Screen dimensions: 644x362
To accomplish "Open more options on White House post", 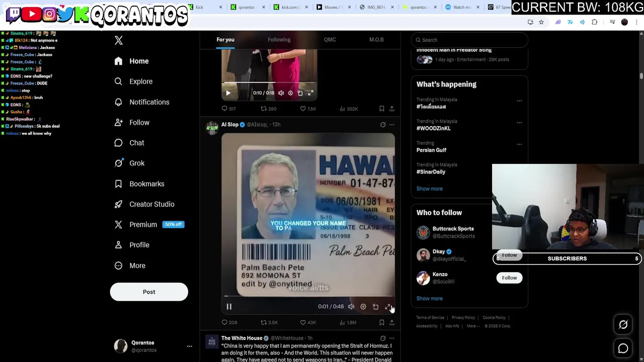I will click(x=392, y=338).
